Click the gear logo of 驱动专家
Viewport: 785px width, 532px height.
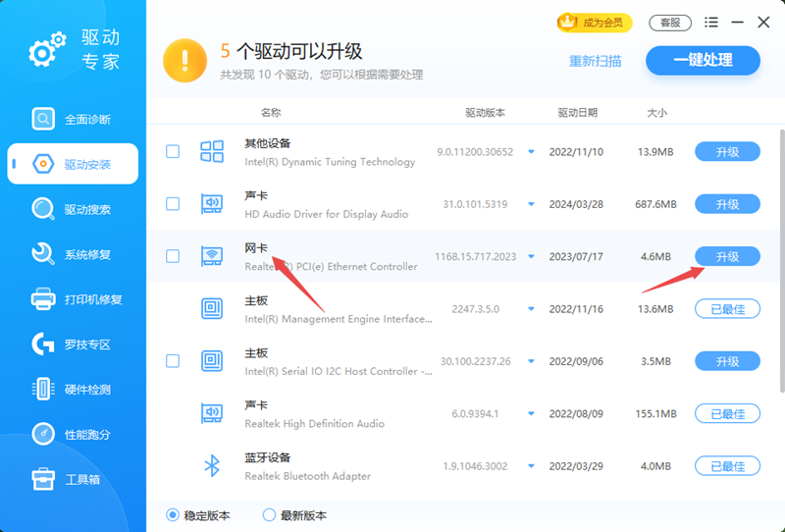coord(47,50)
